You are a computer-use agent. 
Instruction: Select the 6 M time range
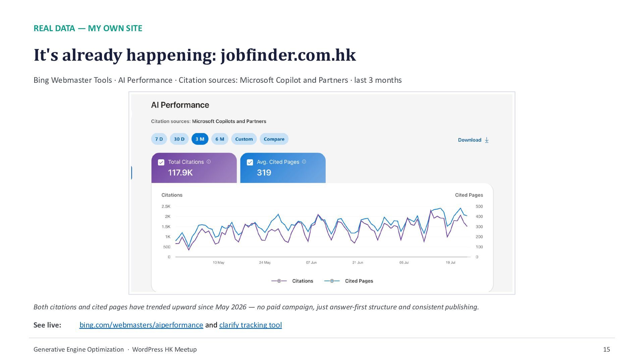point(220,139)
